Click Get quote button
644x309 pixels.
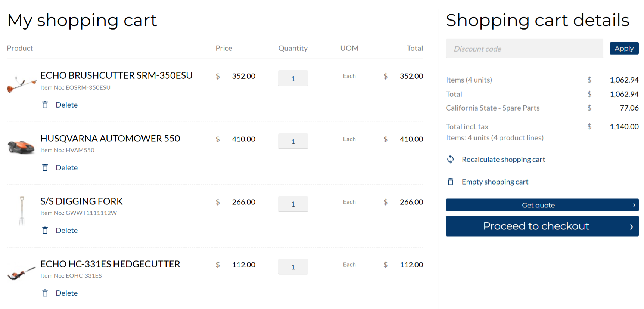pos(542,205)
